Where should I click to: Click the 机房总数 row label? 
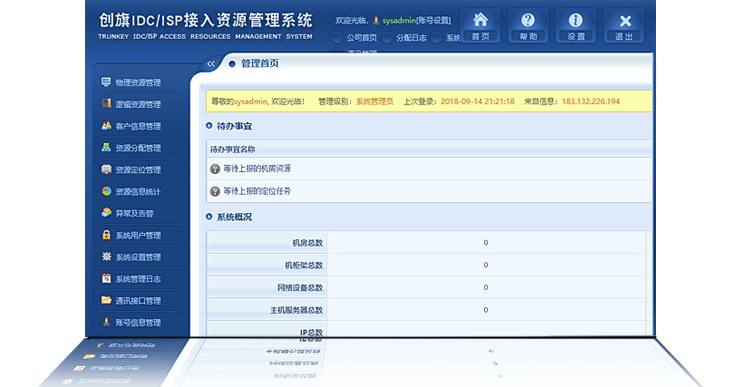tap(308, 243)
